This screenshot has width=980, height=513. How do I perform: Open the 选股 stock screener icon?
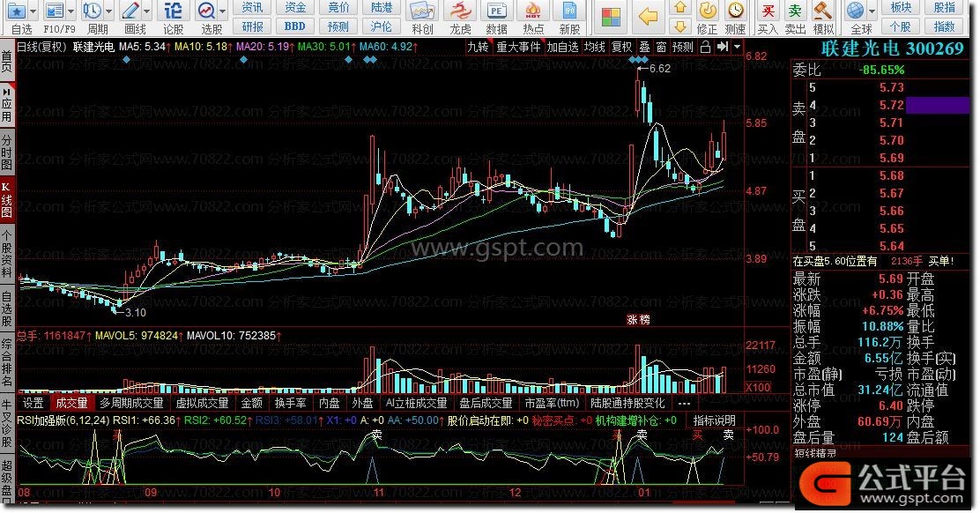pos(206,11)
